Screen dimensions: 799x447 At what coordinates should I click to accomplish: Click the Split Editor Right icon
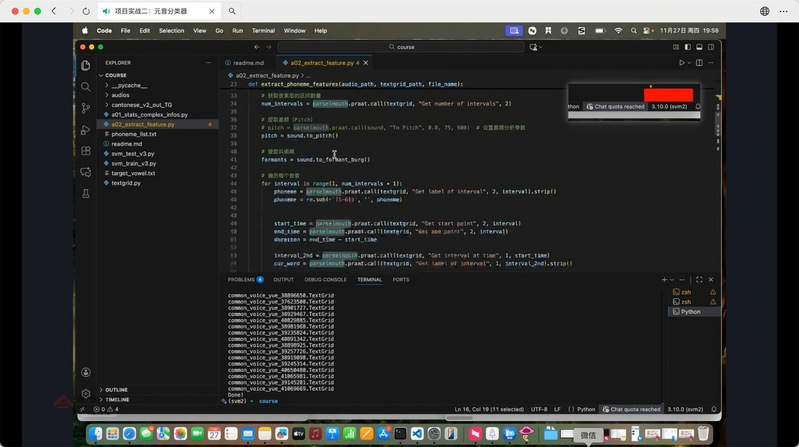click(699, 62)
